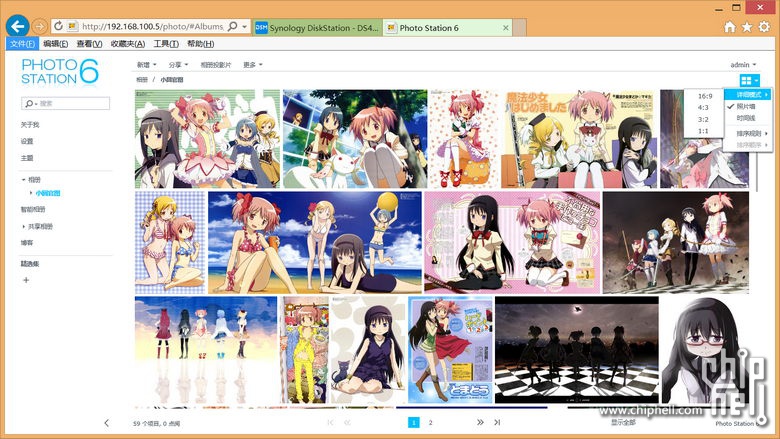
Task: Switch to Synology DiskStation tab
Action: point(317,28)
